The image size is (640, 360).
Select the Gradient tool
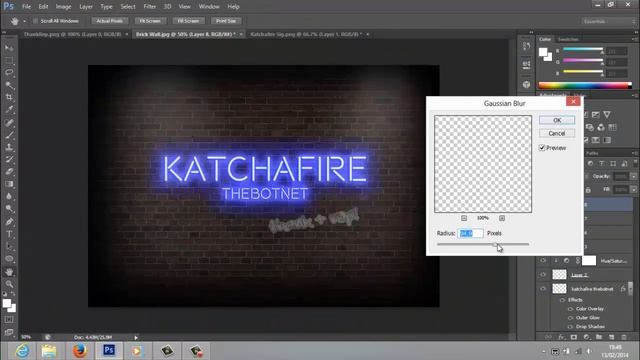pyautogui.click(x=9, y=184)
